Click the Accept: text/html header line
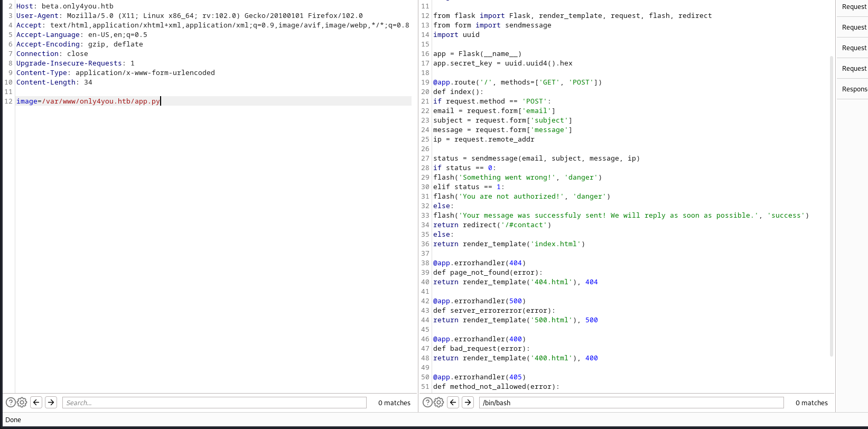This screenshot has width=868, height=429. pyautogui.click(x=213, y=25)
